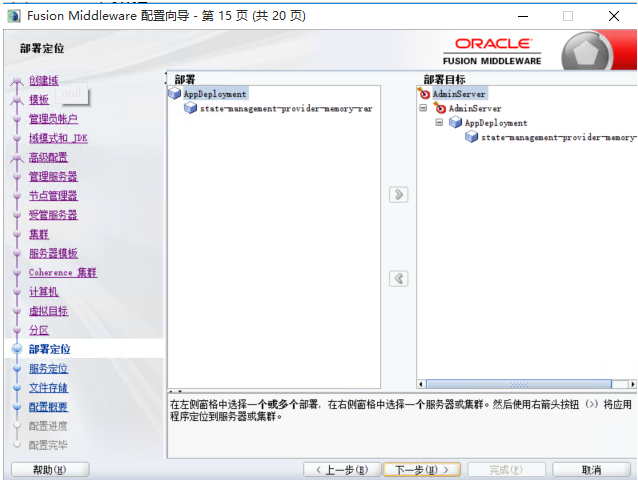
Task: Go to the 模板 step
Action: click(39, 100)
